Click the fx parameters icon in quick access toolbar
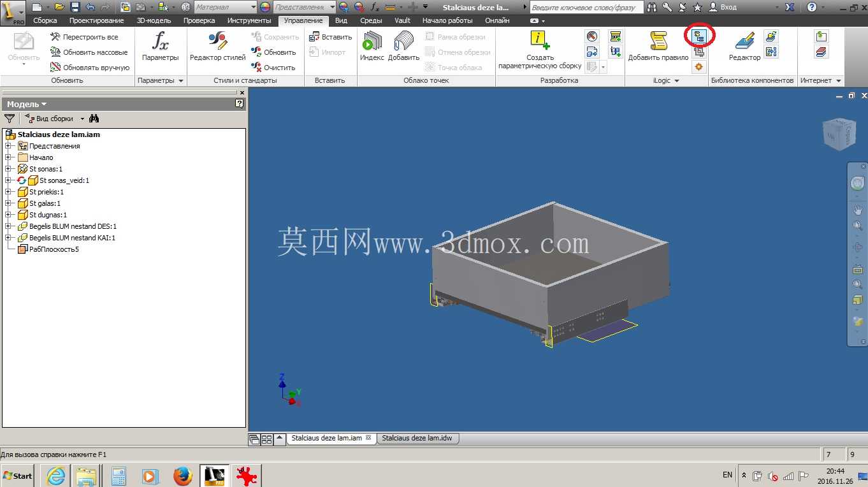This screenshot has height=487, width=868. pos(375,7)
